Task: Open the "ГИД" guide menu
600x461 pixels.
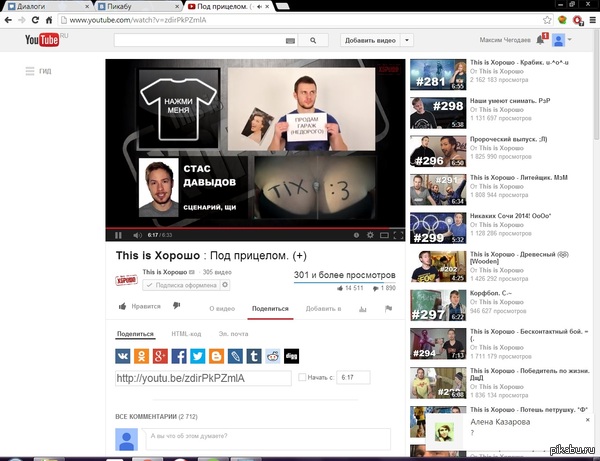Action: [38, 71]
